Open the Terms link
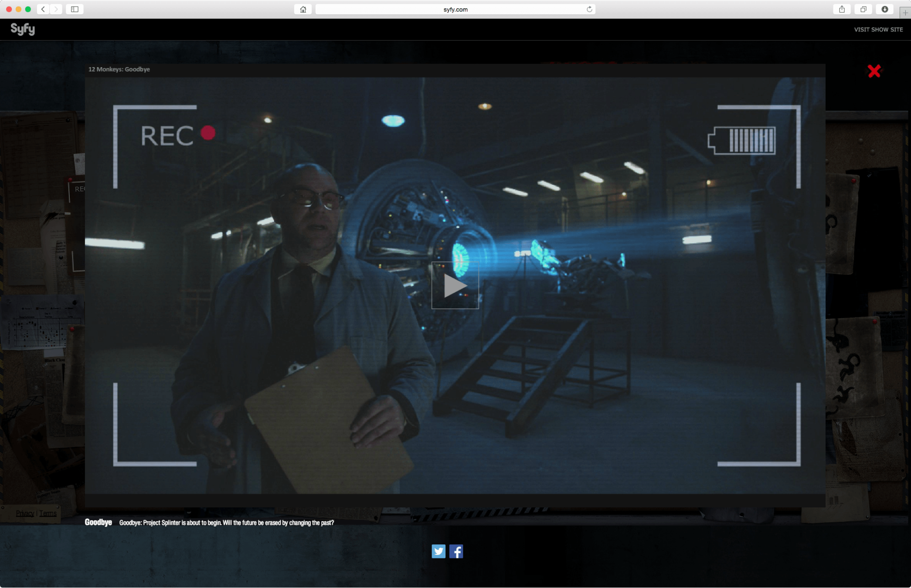This screenshot has height=588, width=911. pyautogui.click(x=48, y=513)
